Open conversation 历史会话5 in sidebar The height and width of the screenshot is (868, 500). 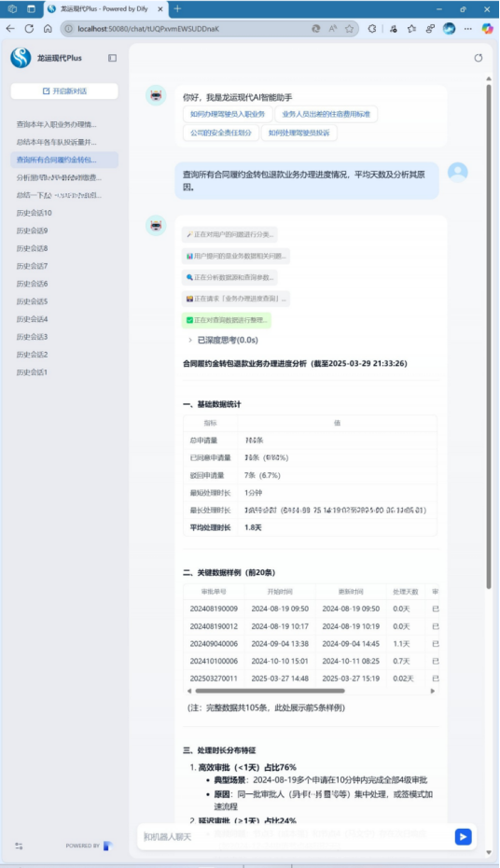[32, 301]
